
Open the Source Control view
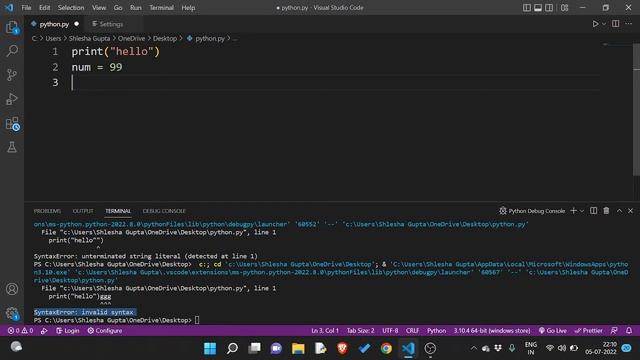click(12, 75)
